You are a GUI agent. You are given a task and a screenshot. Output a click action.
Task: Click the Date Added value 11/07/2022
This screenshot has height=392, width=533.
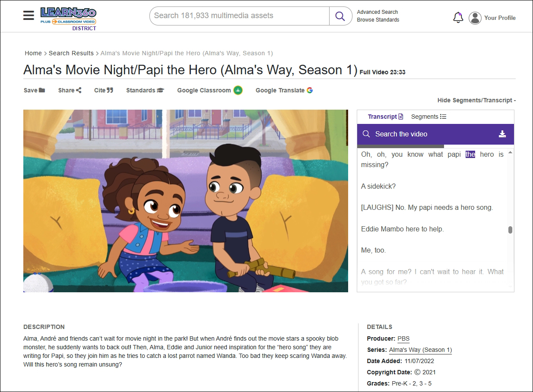[419, 361]
